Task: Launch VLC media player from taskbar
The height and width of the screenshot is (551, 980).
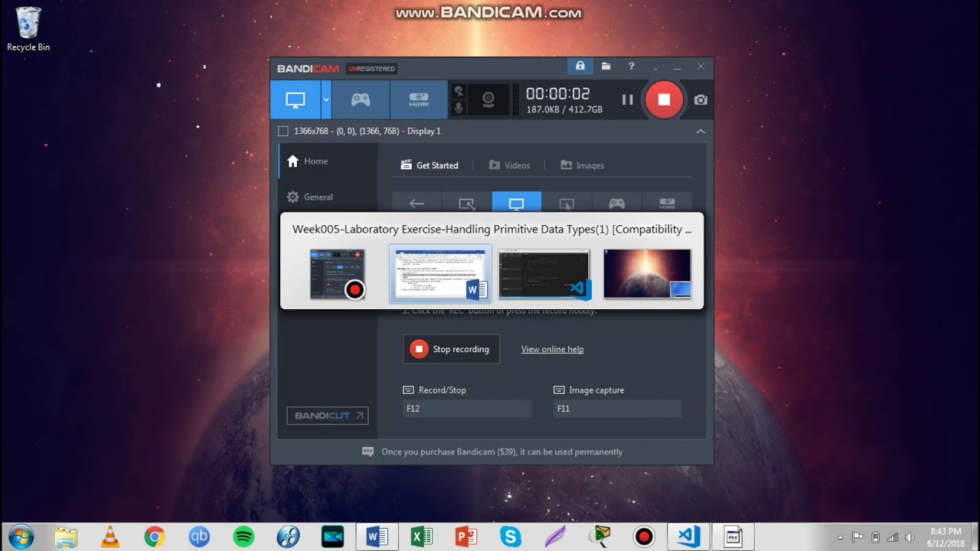Action: point(110,536)
